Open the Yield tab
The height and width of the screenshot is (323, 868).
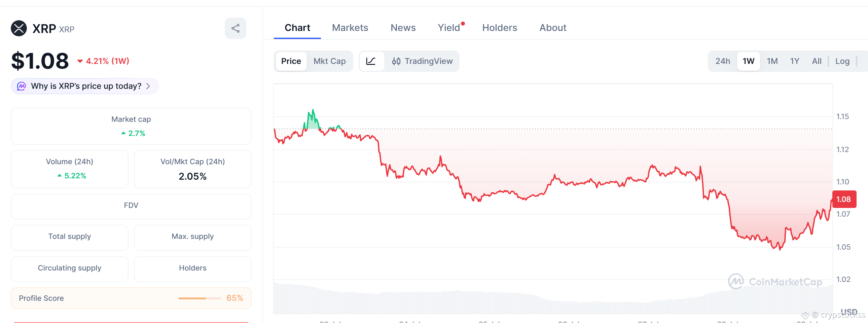click(449, 28)
